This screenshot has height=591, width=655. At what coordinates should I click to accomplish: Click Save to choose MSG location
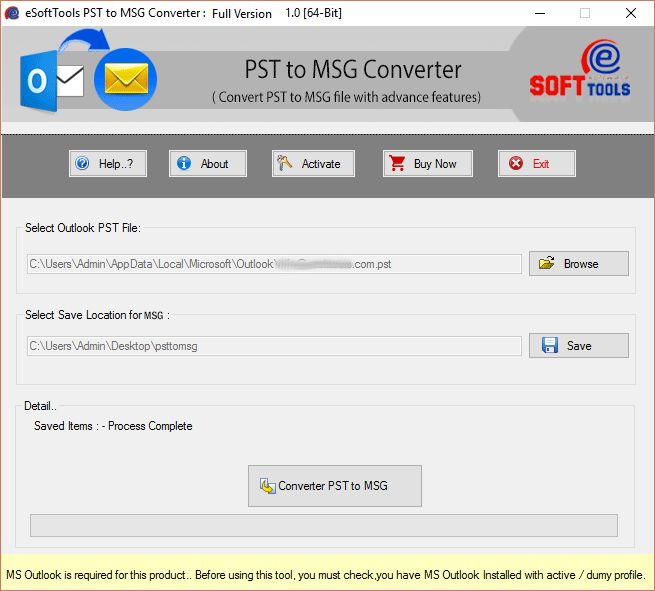[x=579, y=345]
